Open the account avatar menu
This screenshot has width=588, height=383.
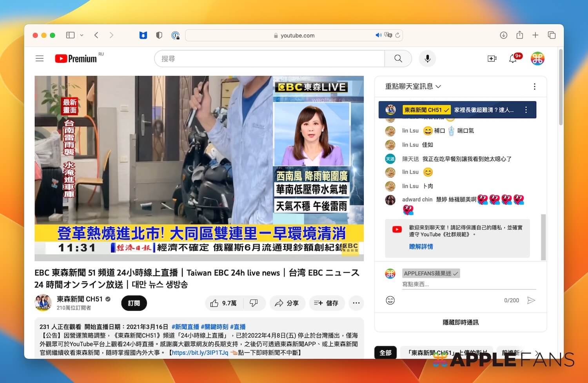(x=537, y=58)
